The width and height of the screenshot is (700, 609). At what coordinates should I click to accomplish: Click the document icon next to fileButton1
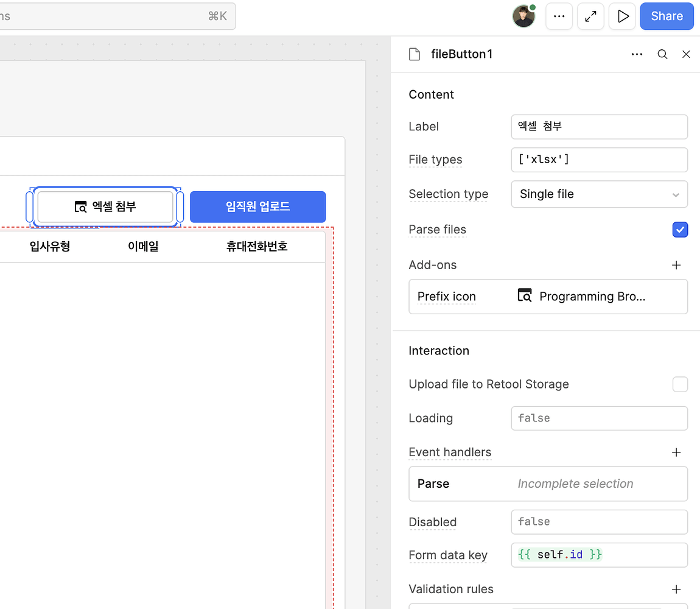click(x=415, y=54)
